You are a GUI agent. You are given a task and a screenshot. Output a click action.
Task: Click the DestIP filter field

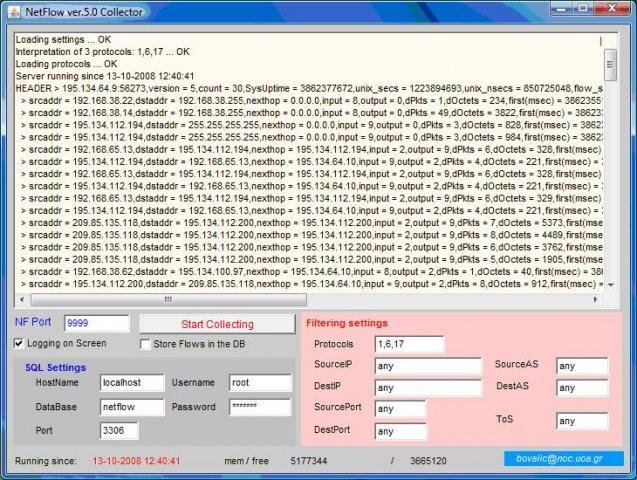tap(428, 388)
